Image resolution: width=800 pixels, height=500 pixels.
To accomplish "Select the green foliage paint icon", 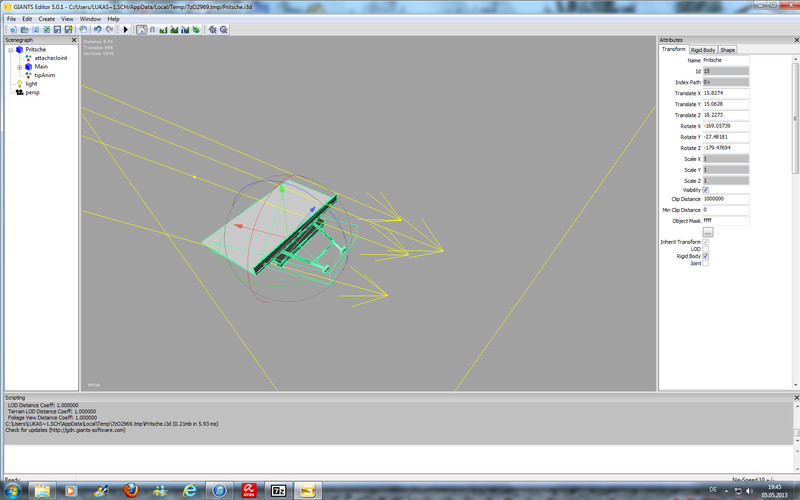I will 196,30.
